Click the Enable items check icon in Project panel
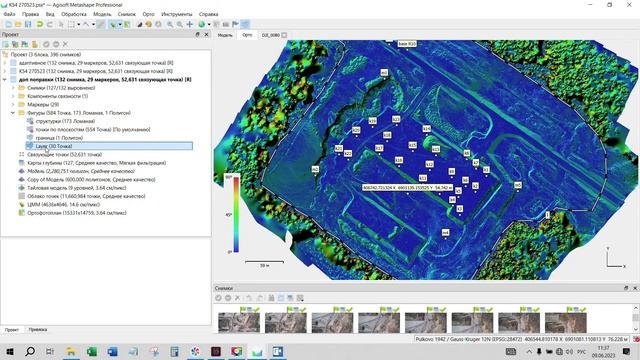 (x=46, y=44)
